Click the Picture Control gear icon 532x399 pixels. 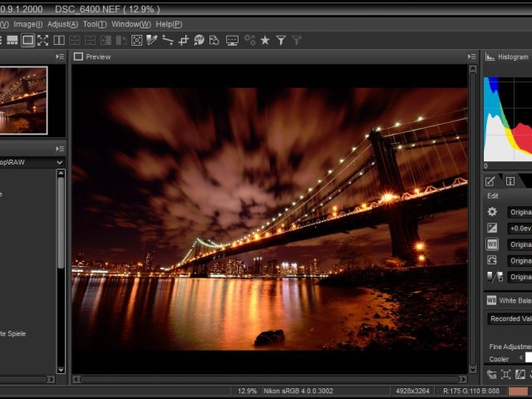coord(492,212)
